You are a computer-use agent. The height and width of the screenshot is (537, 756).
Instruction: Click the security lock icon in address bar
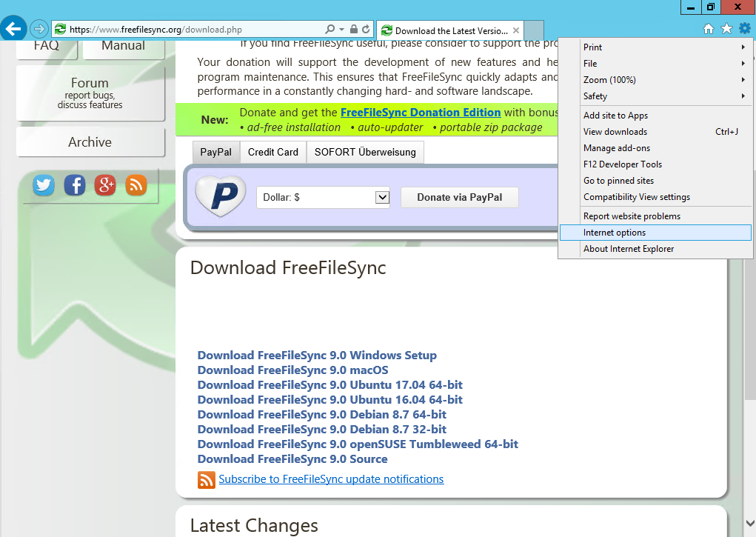coord(353,29)
